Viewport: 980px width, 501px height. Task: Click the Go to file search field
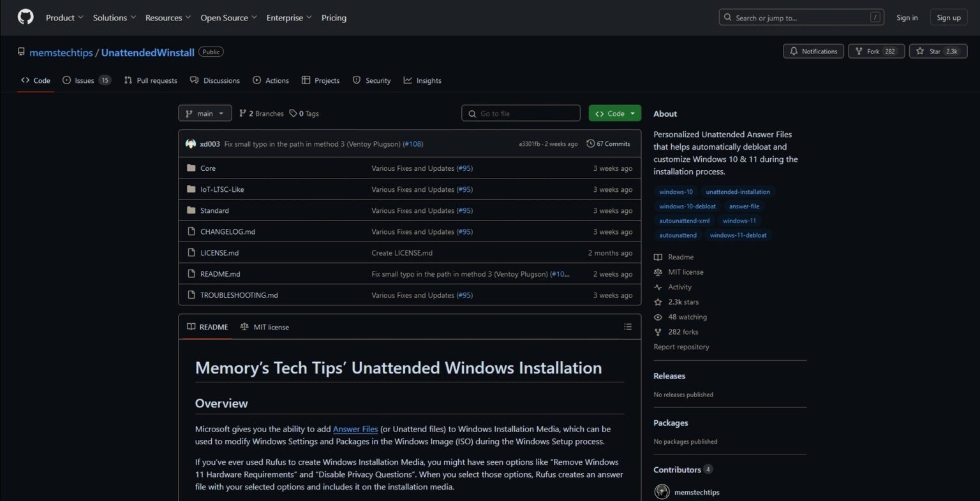click(521, 113)
